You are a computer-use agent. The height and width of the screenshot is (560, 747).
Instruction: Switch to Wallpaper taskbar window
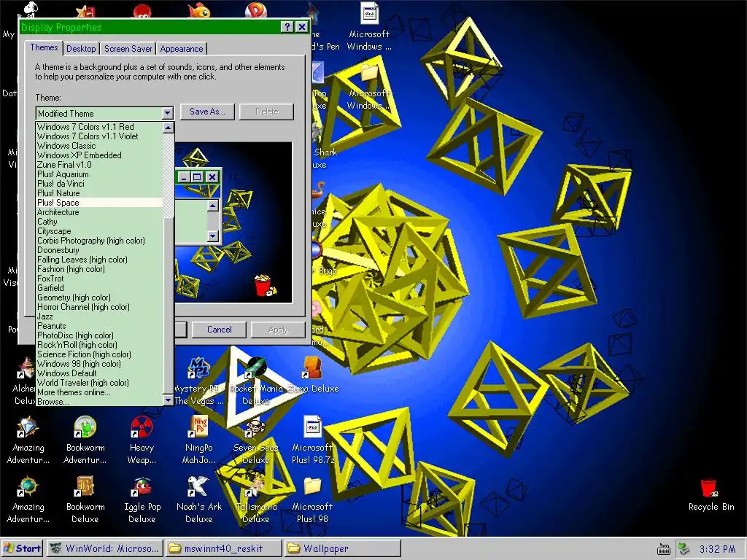tap(342, 548)
